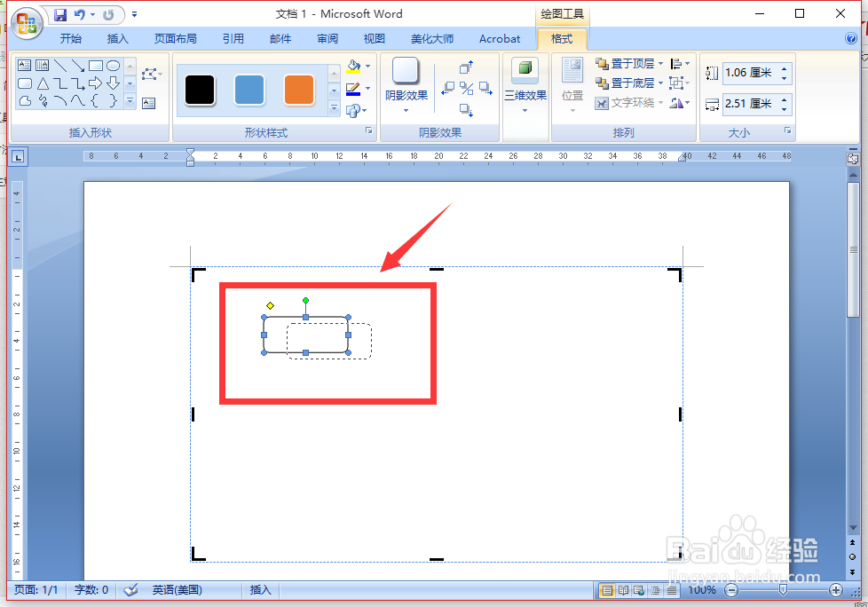This screenshot has height=607, width=868.
Task: Switch to Outline view
Action: click(655, 590)
